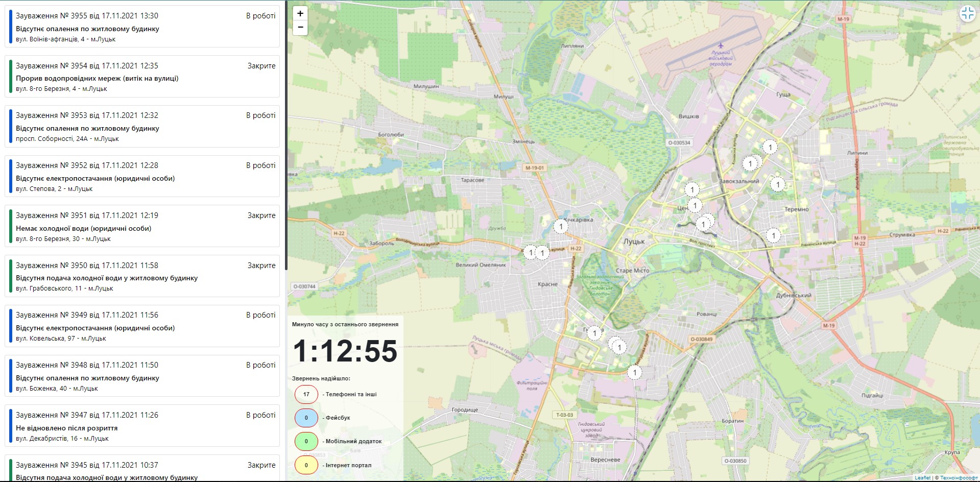Select complaint № 3953 at просп. Соборності 24А

pyautogui.click(x=142, y=127)
